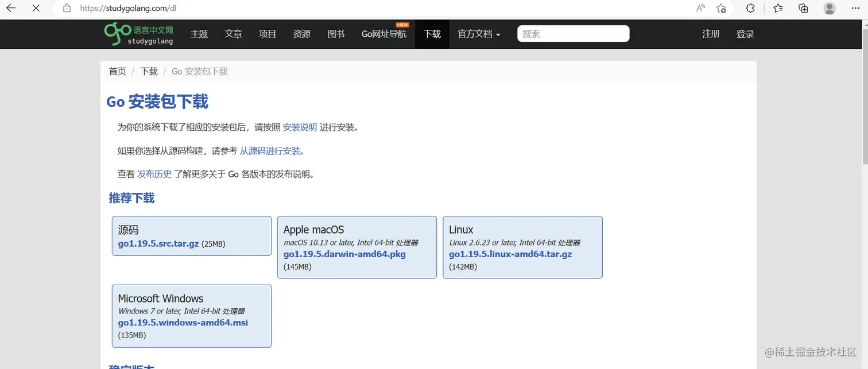
Task: Open the 从源码进行安装 link
Action: pos(270,150)
